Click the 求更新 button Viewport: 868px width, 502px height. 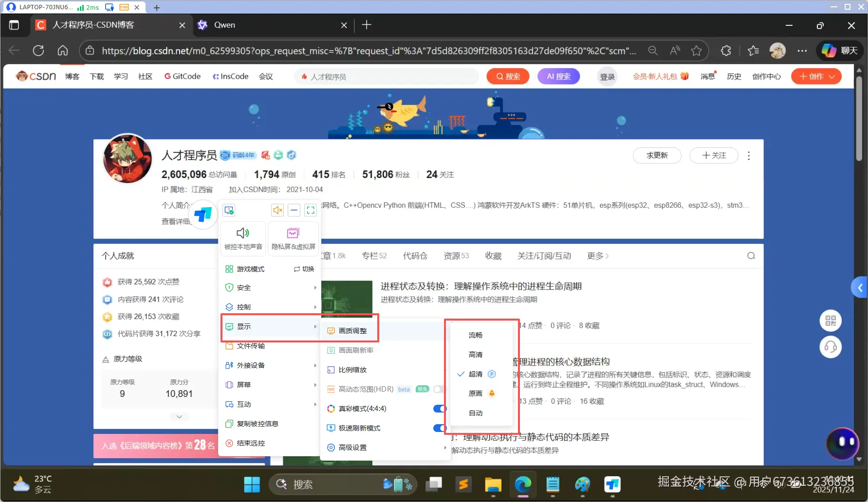[x=657, y=155]
